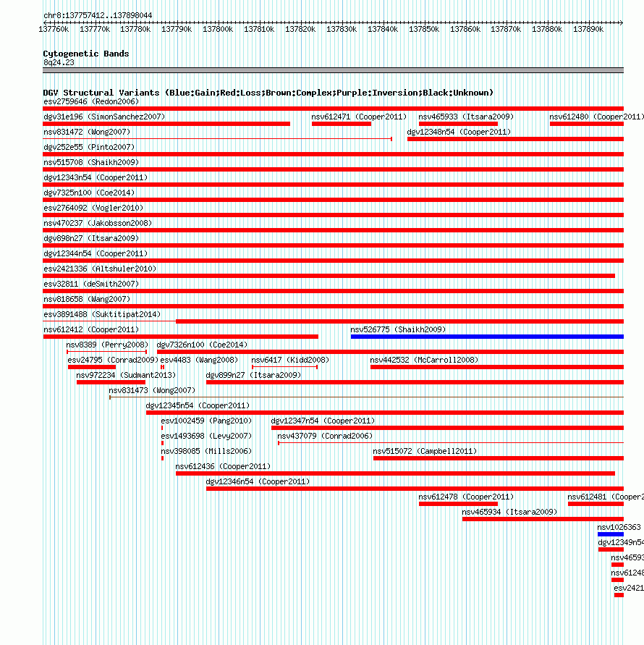Click the 137890k ruler position
The width and height of the screenshot is (644, 645).
point(588,30)
